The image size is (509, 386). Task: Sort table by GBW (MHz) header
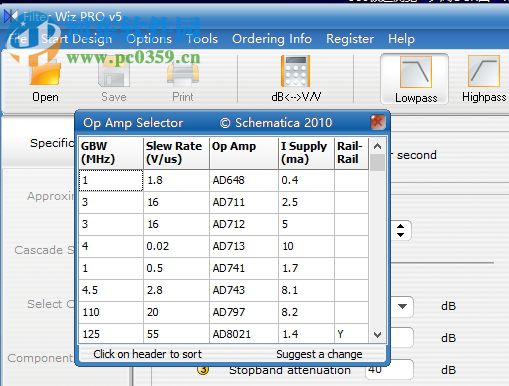tap(111, 153)
